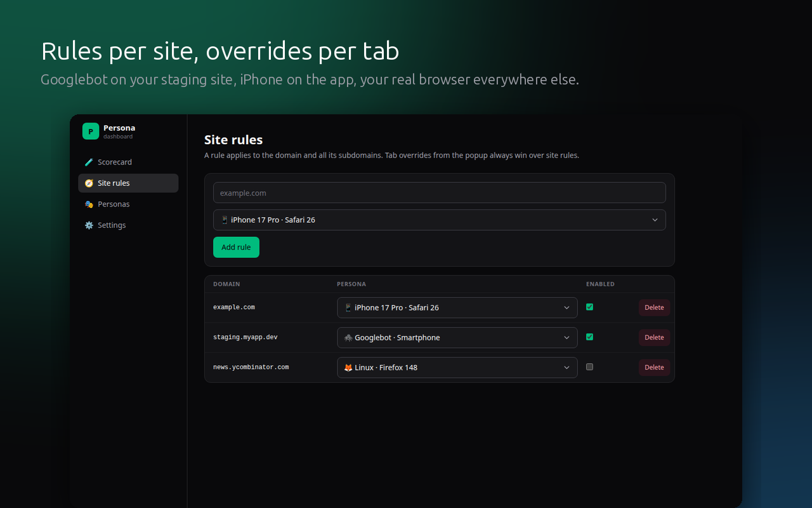Uncheck enabled for staging.myapp.dev
The width and height of the screenshot is (812, 508).
(589, 337)
